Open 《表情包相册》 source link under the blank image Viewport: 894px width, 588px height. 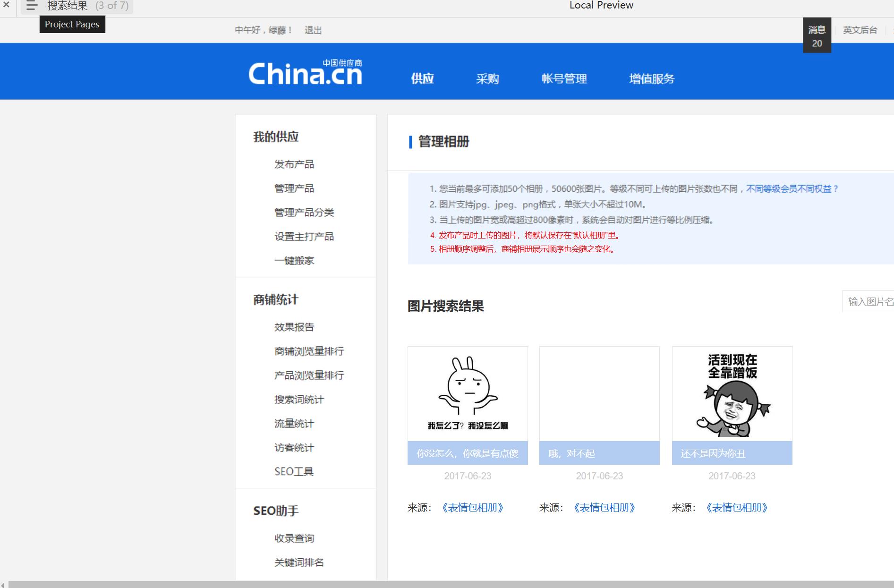[605, 508]
